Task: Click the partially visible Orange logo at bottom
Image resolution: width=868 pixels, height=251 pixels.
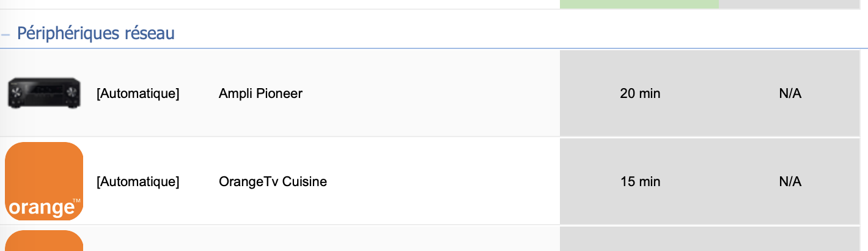Action: click(x=44, y=241)
